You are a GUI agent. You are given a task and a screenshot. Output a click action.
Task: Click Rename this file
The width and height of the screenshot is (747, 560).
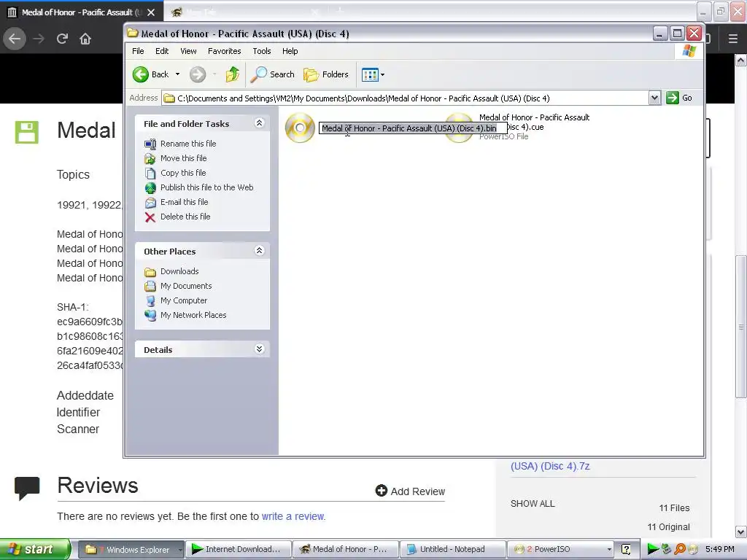coord(188,144)
